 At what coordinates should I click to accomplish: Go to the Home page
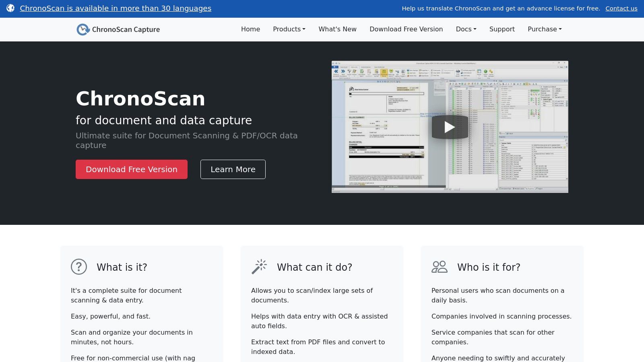point(250,29)
